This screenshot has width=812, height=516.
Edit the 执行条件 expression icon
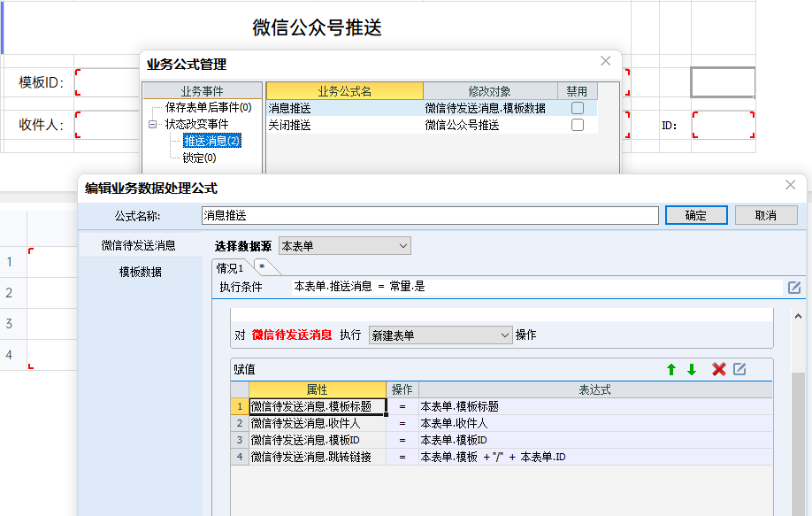[x=794, y=287]
